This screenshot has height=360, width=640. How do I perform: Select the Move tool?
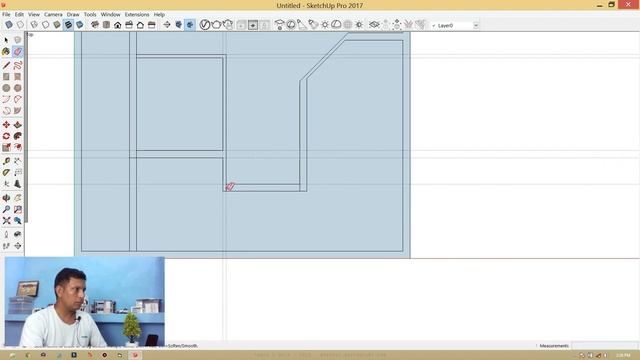pyautogui.click(x=6, y=125)
